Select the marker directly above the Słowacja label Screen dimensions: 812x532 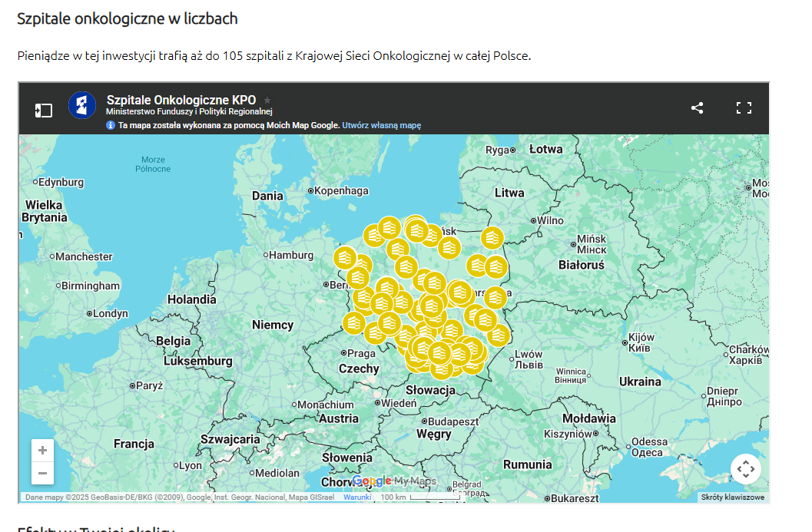[441, 368]
